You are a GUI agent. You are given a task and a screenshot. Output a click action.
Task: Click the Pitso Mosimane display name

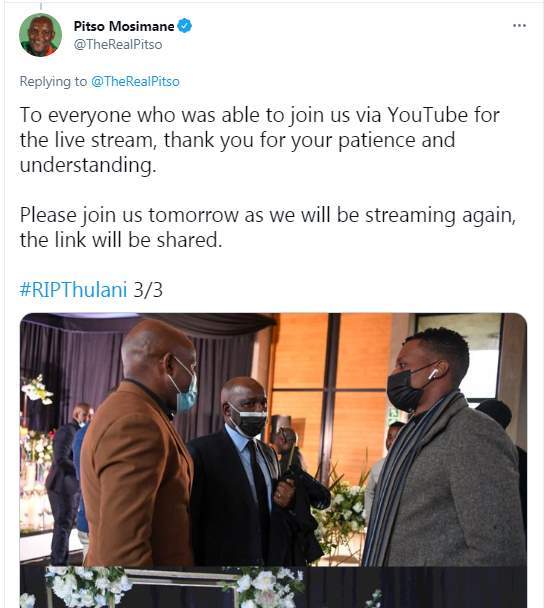(x=124, y=26)
